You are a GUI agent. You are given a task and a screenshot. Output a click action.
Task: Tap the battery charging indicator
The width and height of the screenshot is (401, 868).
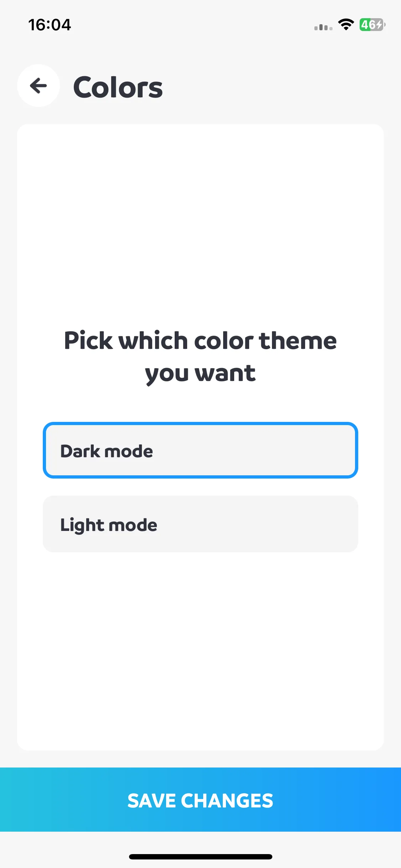372,25
